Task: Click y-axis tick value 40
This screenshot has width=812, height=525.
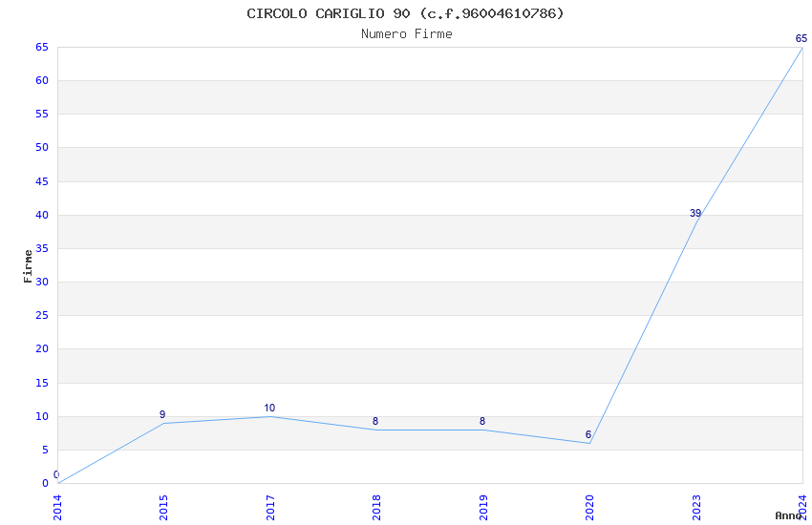Action: (42, 215)
